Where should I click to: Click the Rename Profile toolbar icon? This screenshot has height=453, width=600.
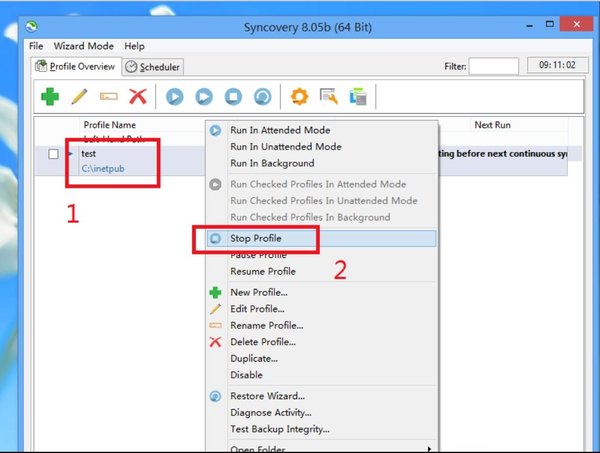click(x=109, y=96)
